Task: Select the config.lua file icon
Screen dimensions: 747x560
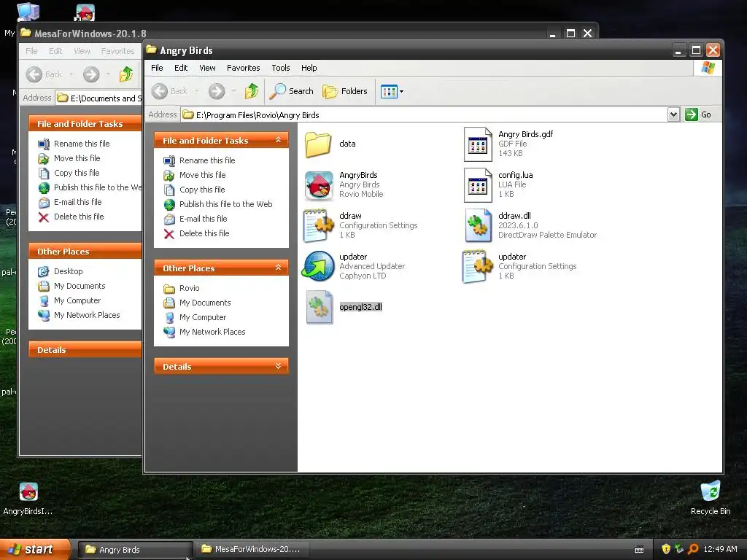Action: (478, 185)
